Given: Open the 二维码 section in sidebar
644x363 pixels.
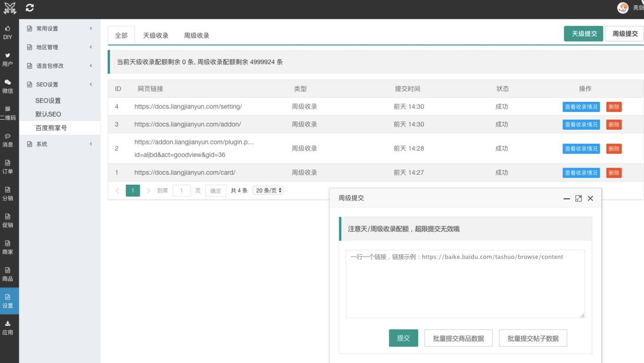Looking at the screenshot, I should (x=8, y=113).
